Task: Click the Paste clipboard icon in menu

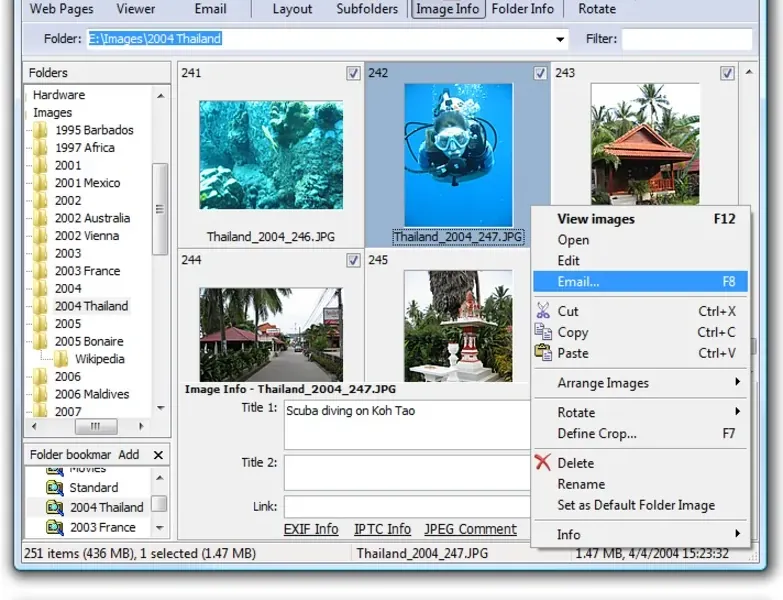Action: [x=543, y=353]
